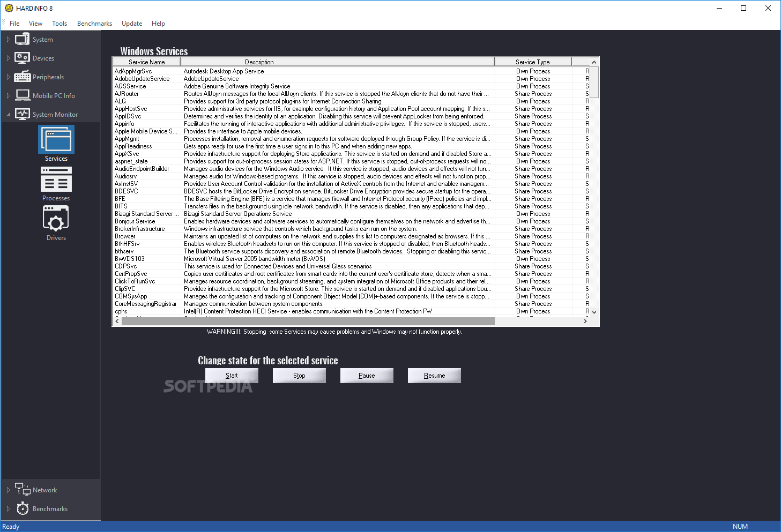Click the HARDiNFO 8 title bar app icon
This screenshot has width=781, height=532.
point(9,8)
